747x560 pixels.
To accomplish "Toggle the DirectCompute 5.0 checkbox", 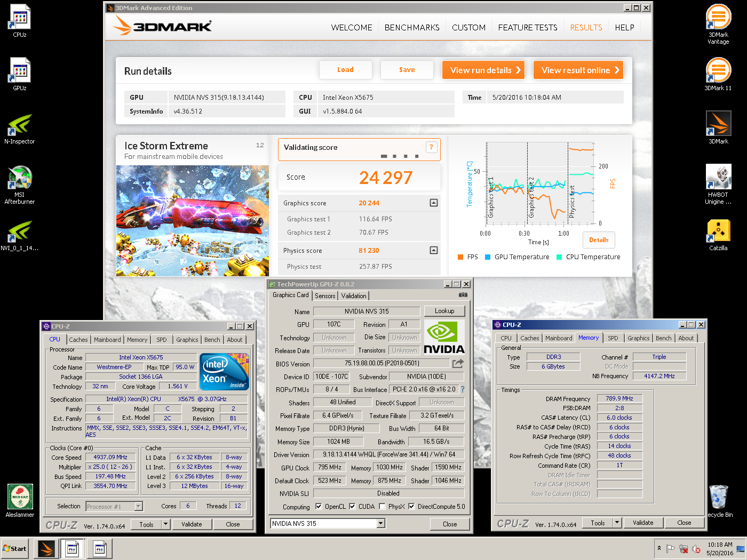I will pos(411,507).
